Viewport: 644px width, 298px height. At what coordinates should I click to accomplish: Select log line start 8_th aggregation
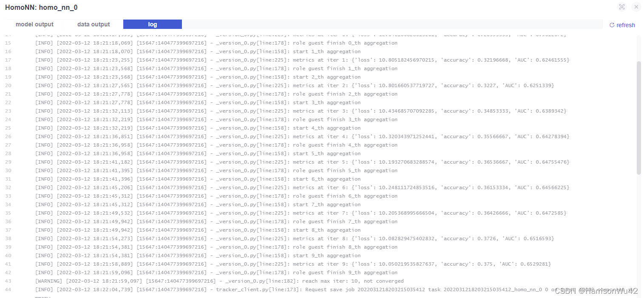pyautogui.click(x=198, y=230)
